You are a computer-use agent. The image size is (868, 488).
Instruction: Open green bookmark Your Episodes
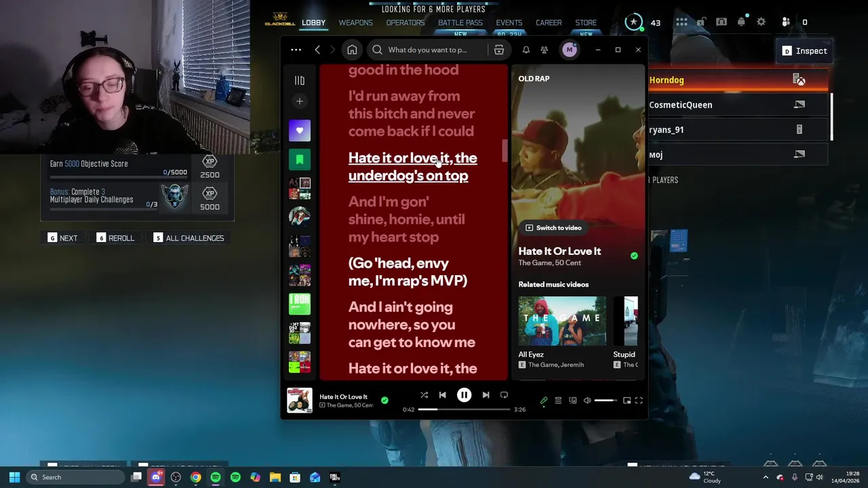click(x=299, y=159)
